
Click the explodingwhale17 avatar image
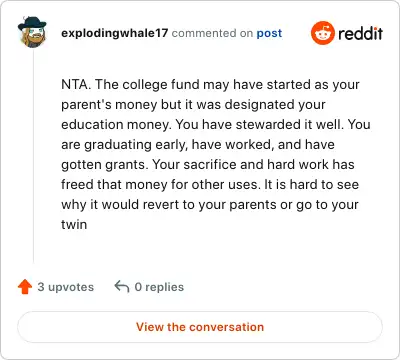pos(32,32)
